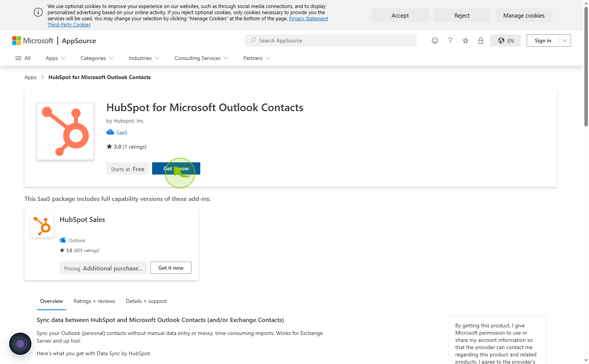
Task: Open the Third-Party Cookies link
Action: pos(69,25)
